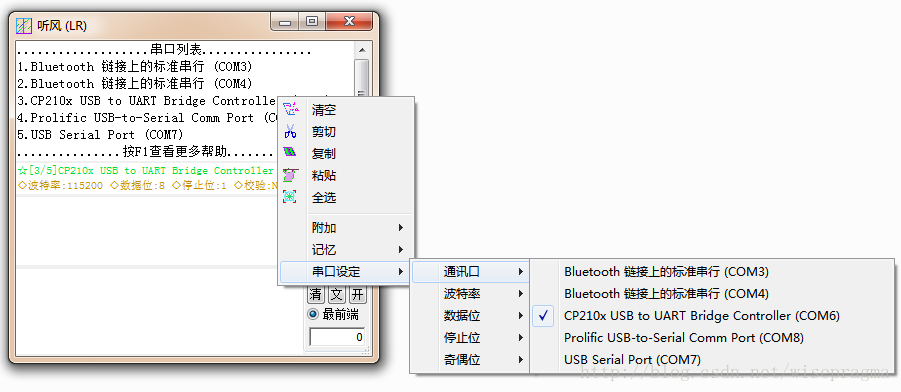
Task: Choose 复制 from the context menu
Action: click(x=346, y=153)
